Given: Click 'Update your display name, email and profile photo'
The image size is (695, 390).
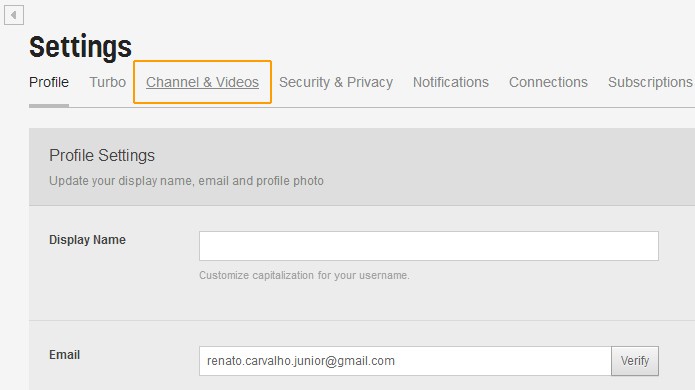Looking at the screenshot, I should click(x=186, y=181).
